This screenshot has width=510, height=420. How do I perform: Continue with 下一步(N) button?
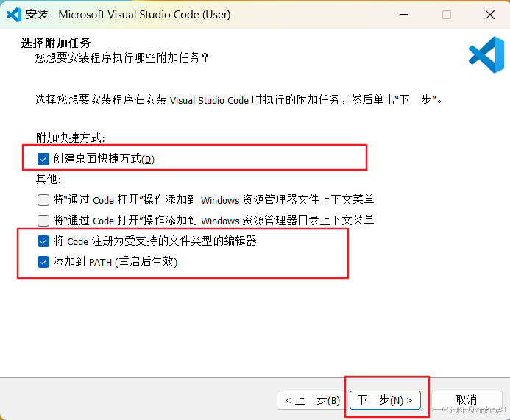click(x=385, y=400)
